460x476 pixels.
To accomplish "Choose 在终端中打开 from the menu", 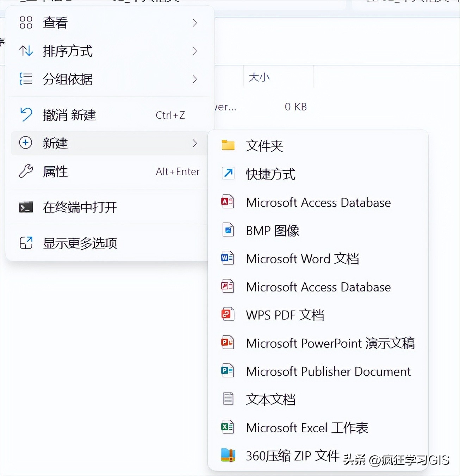I will (110, 207).
